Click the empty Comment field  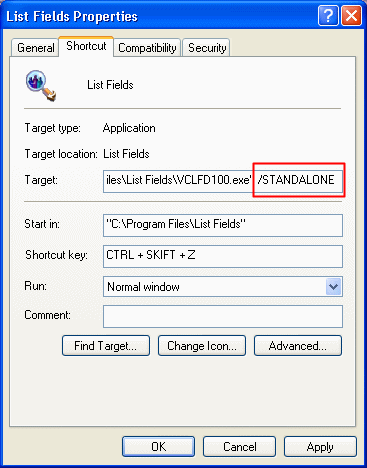[223, 316]
